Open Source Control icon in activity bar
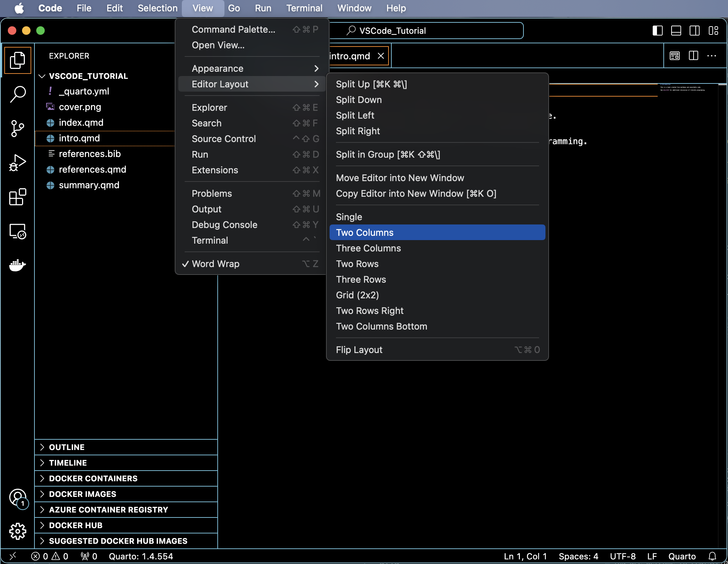 pyautogui.click(x=17, y=128)
